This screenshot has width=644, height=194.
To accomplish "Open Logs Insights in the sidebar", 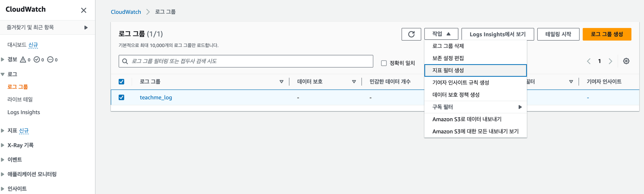I will 24,112.
